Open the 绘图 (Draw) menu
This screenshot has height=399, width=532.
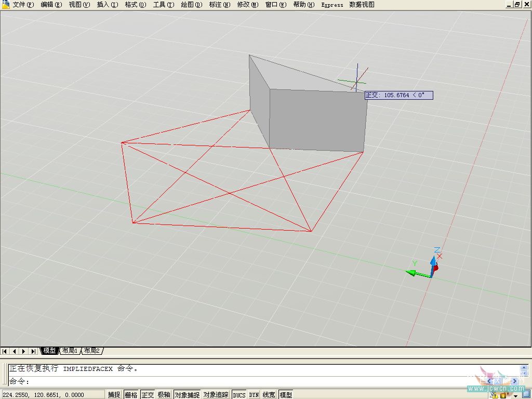click(191, 5)
